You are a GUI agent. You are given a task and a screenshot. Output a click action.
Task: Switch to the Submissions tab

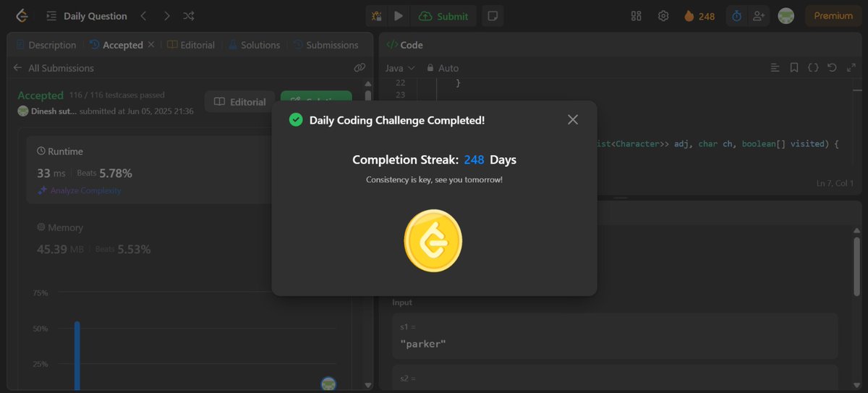pos(325,45)
